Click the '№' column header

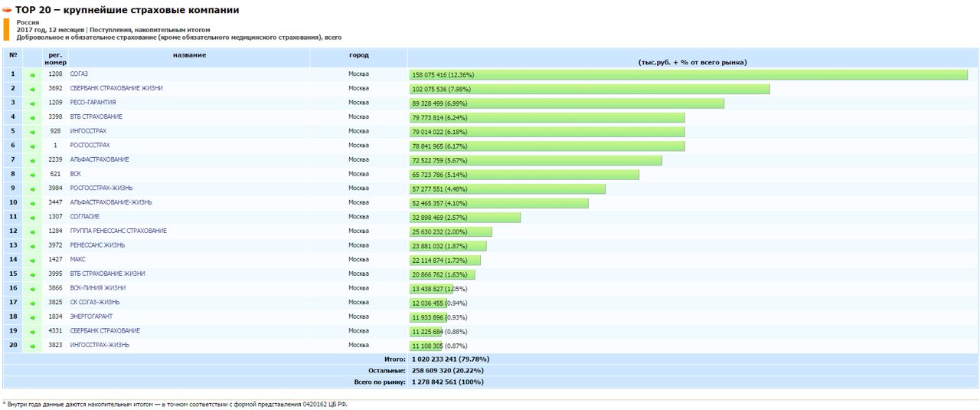click(x=13, y=55)
